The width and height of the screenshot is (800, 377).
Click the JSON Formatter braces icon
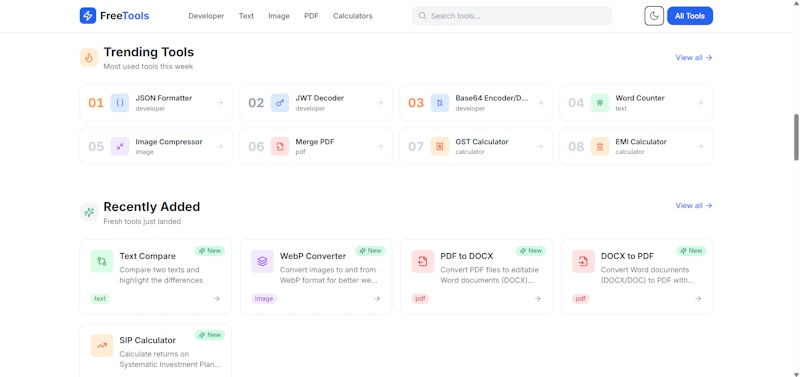(x=120, y=103)
